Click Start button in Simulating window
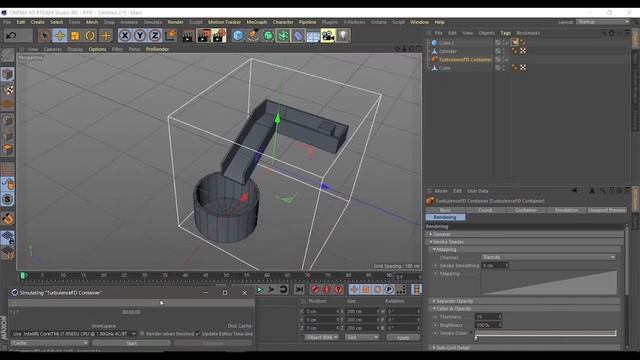The height and width of the screenshot is (360, 640). click(131, 343)
